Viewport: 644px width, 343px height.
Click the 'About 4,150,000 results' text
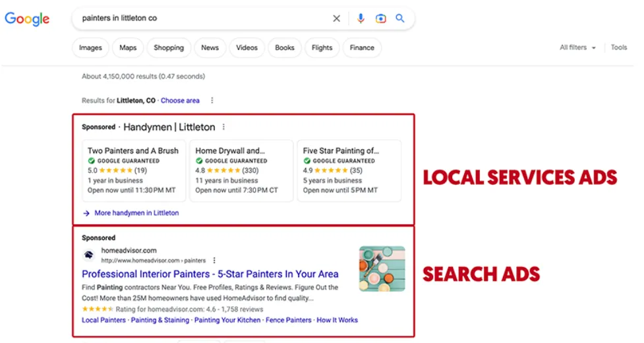point(143,77)
